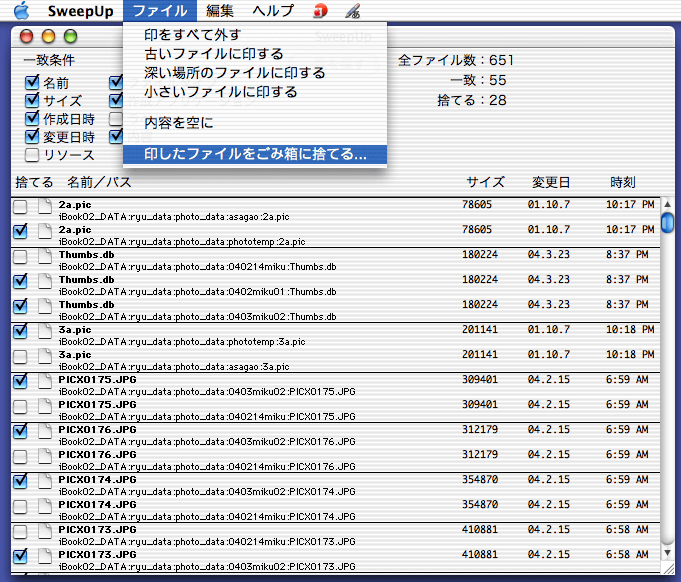681x582 pixels.
Task: Toggle the 変更日時 match condition checkbox
Action: tap(32, 136)
